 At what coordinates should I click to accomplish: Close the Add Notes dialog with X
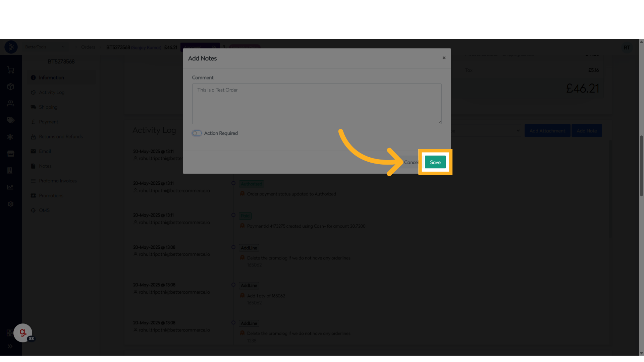click(444, 58)
